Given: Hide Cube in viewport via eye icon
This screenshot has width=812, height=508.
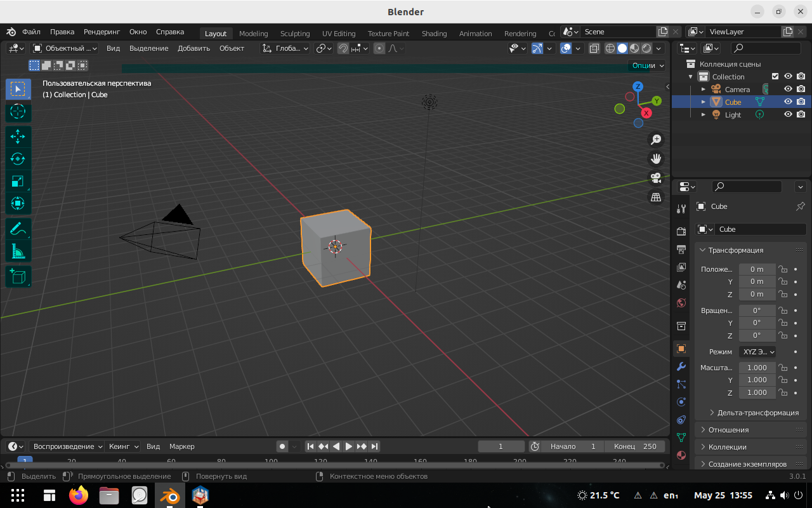Looking at the screenshot, I should [x=788, y=102].
